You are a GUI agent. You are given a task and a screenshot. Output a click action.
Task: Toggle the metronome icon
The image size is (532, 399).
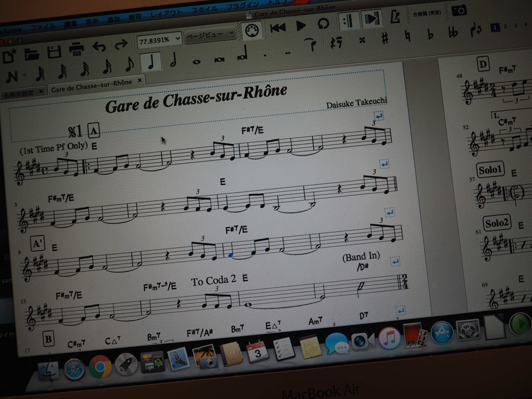tap(395, 16)
